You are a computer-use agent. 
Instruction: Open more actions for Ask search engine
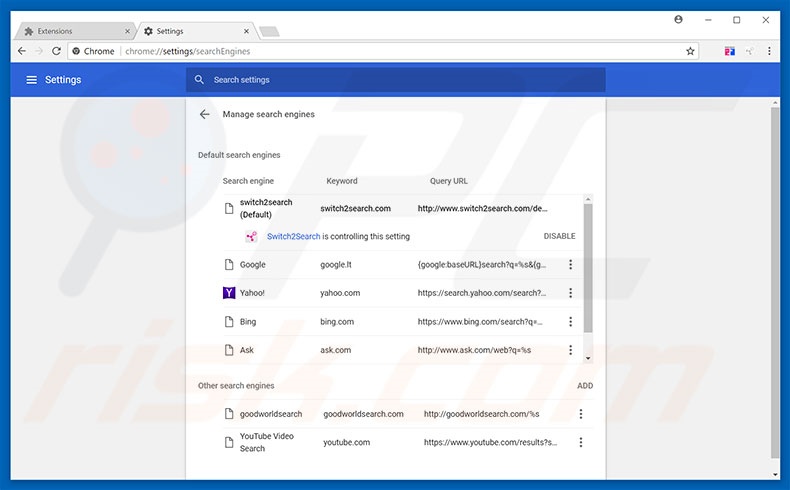tap(570, 349)
